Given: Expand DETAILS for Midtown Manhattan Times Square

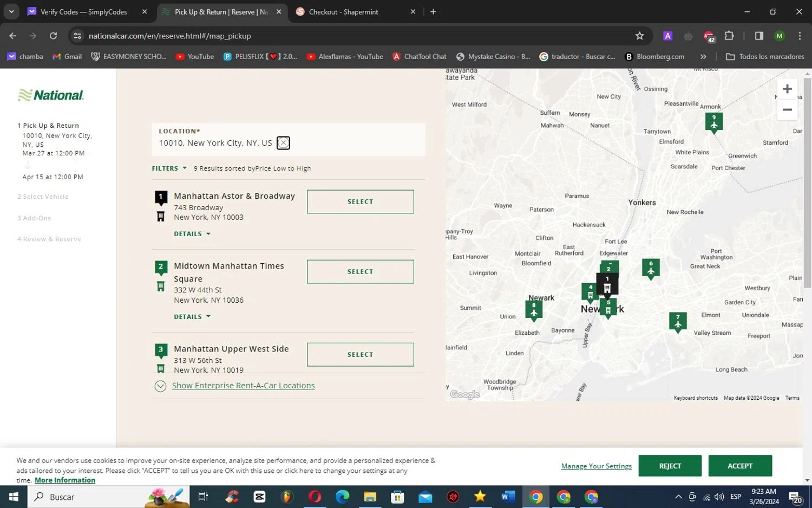Looking at the screenshot, I should pos(192,317).
